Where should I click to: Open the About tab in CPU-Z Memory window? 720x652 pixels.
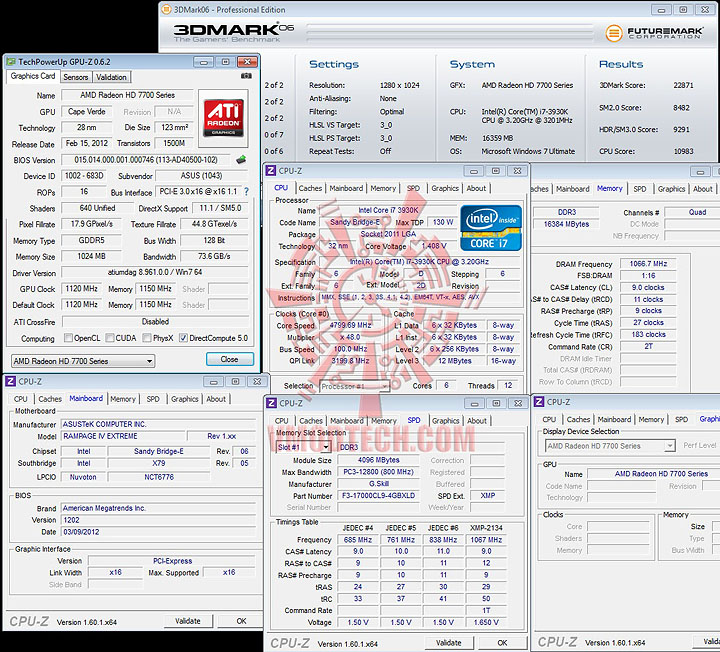703,189
